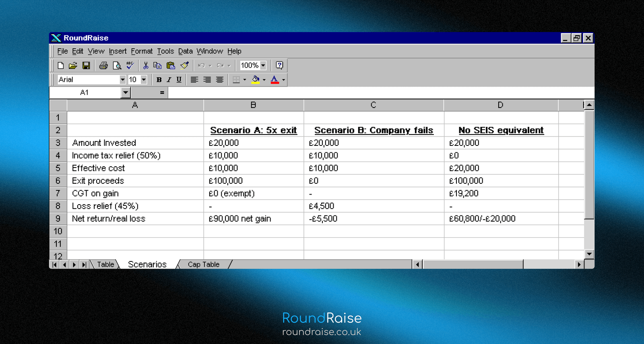Open Print Preview from the toolbar
The image size is (644, 344).
coord(117,65)
